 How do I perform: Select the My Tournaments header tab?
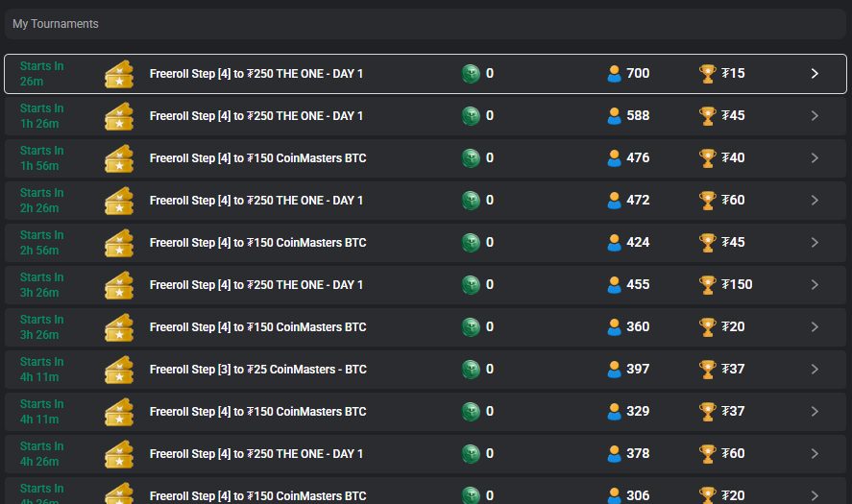pos(56,24)
